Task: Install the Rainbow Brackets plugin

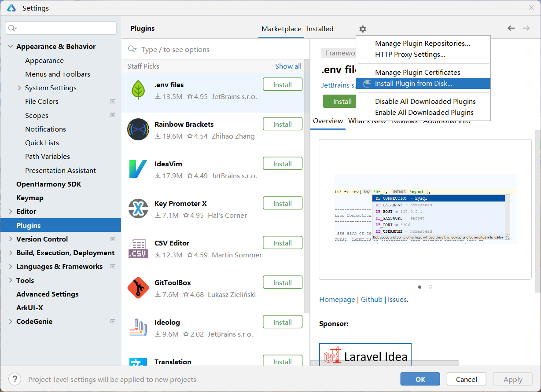Action: tap(282, 124)
